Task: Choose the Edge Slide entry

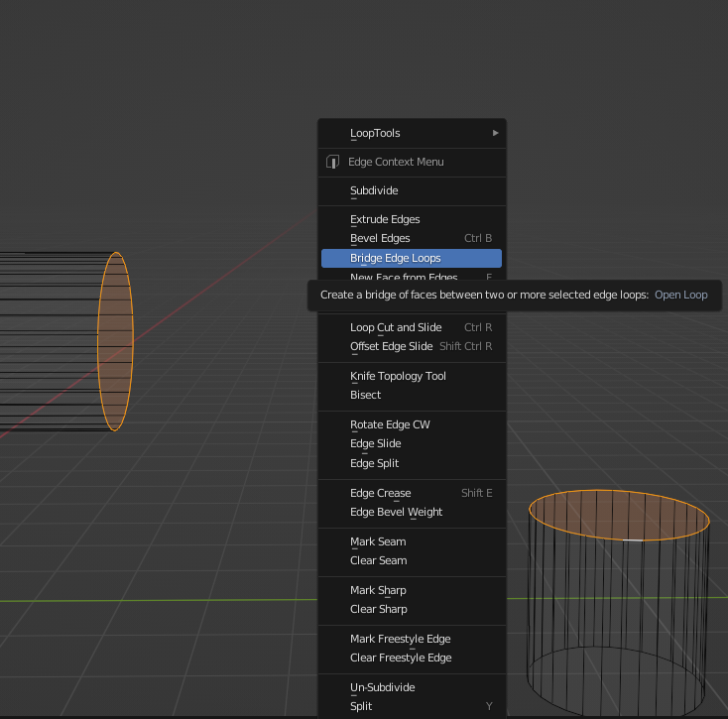Action: click(412, 443)
